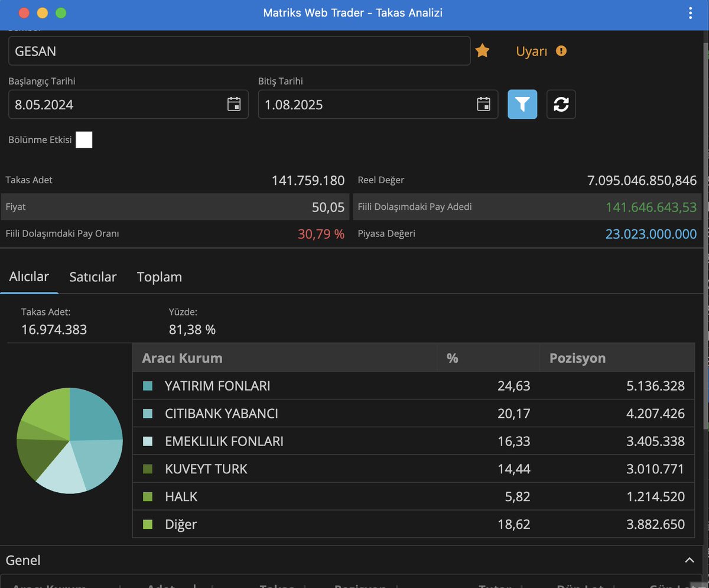Switch to the Toplam tab
This screenshot has width=709, height=588.
tap(160, 277)
